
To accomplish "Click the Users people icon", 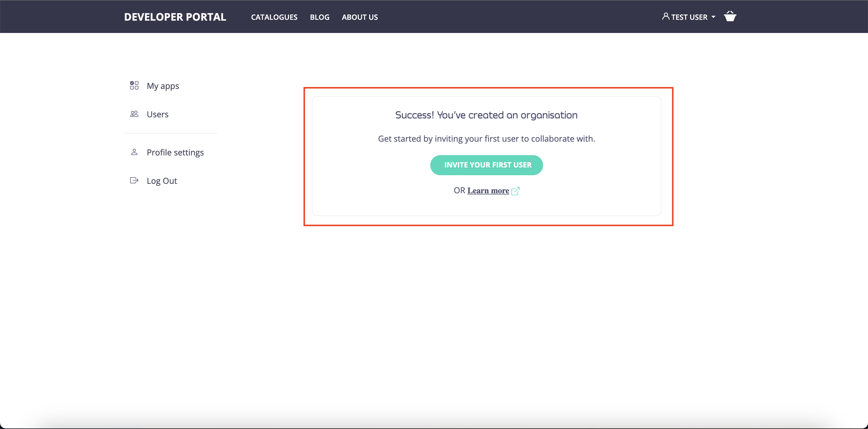I will 134,114.
